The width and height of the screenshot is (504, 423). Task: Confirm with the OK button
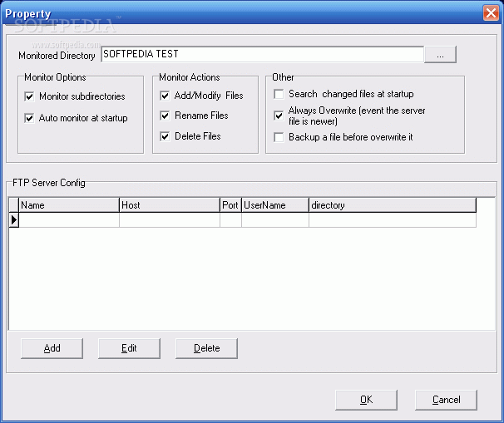[x=366, y=400]
